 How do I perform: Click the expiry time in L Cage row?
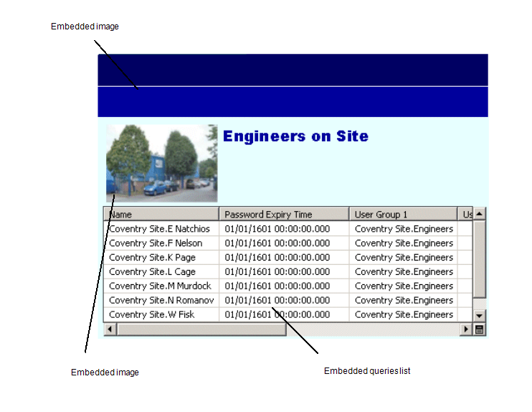pyautogui.click(x=284, y=271)
